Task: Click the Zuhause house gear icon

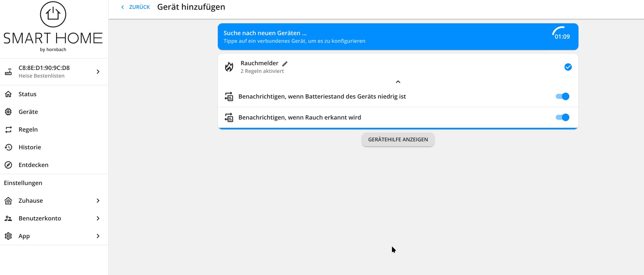Action: (8, 201)
